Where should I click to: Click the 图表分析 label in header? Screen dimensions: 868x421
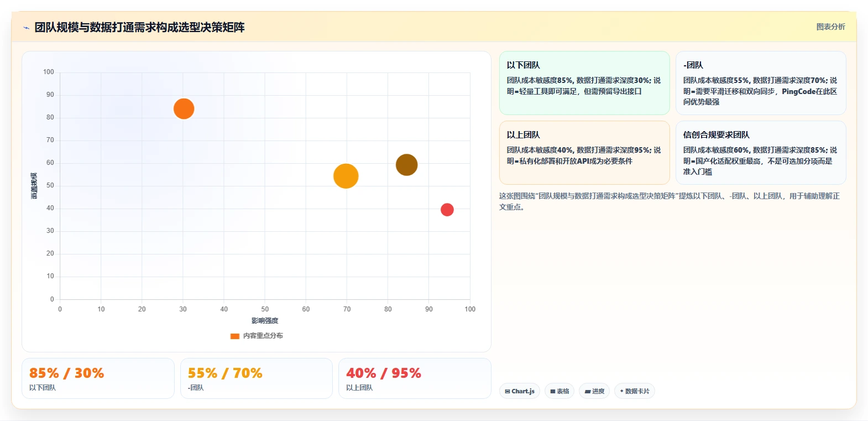point(830,27)
